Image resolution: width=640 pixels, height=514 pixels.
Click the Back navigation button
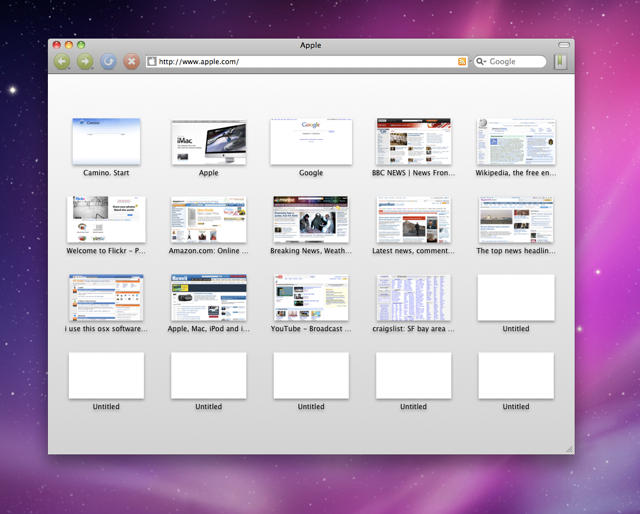[x=62, y=62]
